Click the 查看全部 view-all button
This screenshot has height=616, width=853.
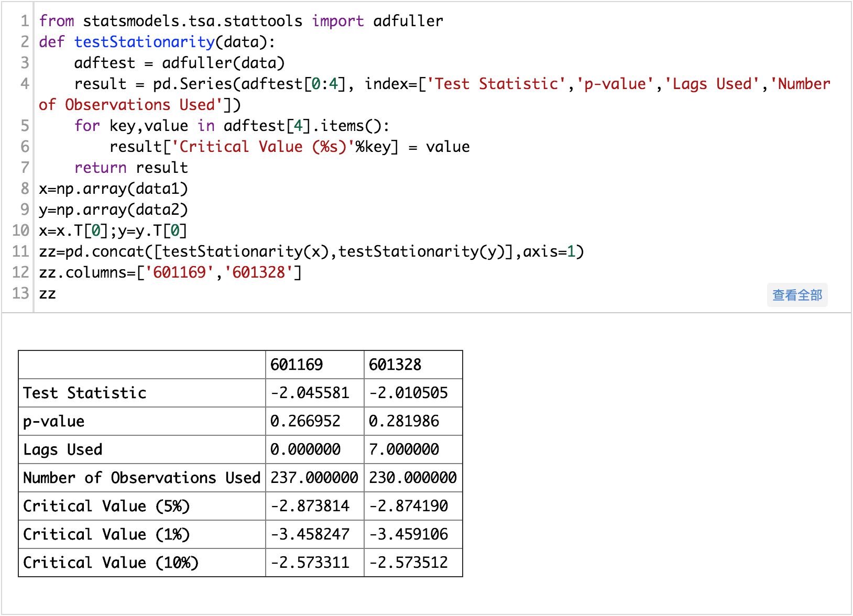(797, 295)
